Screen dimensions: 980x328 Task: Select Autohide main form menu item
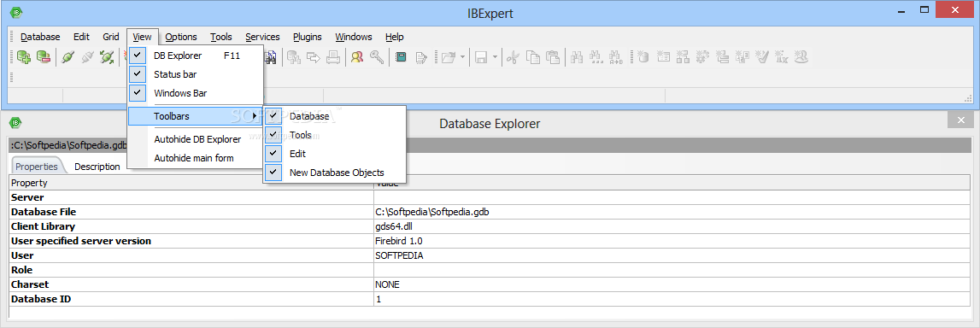pos(195,158)
